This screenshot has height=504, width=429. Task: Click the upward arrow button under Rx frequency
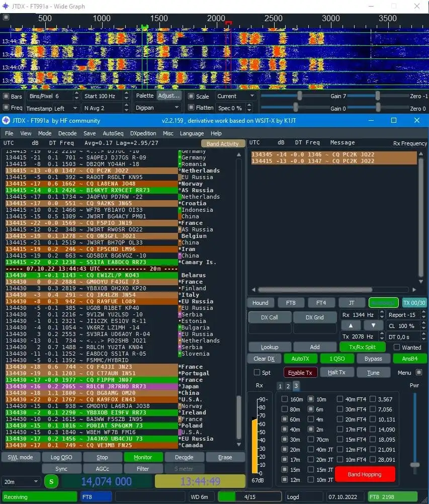click(x=351, y=325)
